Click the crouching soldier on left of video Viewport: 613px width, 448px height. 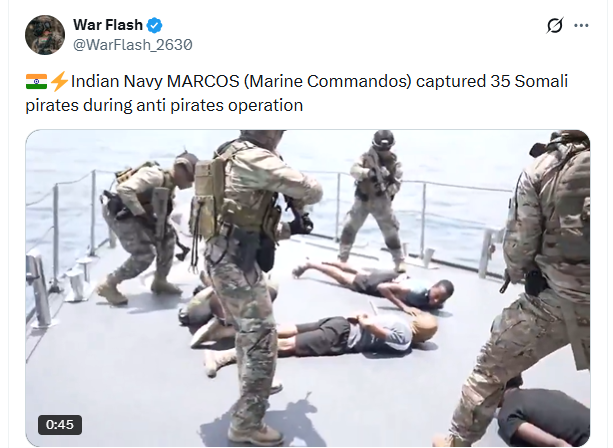(x=143, y=227)
